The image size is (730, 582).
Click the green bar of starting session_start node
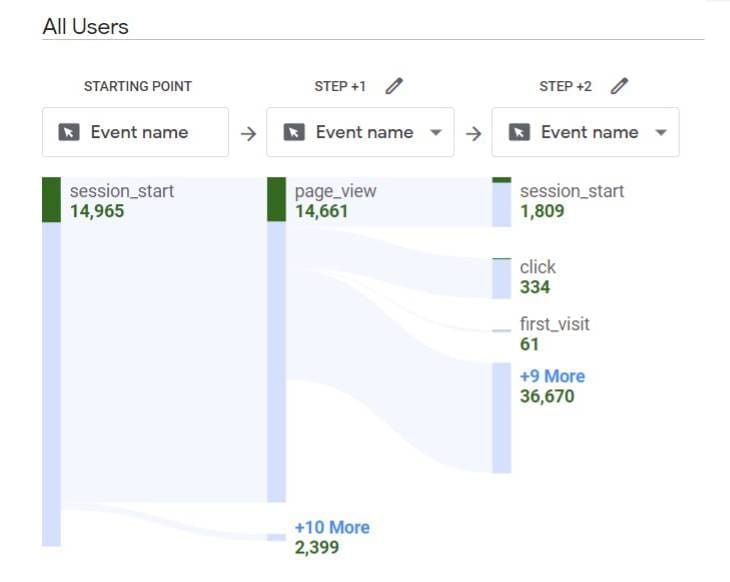(x=51, y=200)
